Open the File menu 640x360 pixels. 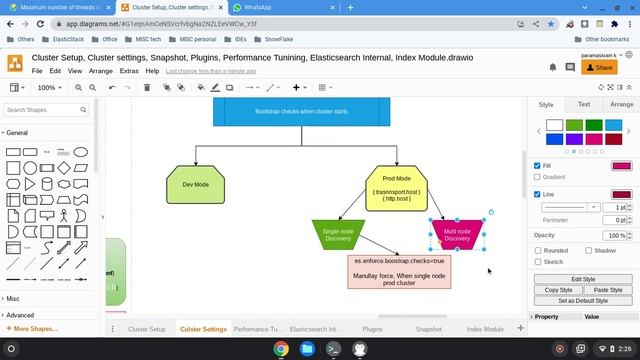coord(37,71)
